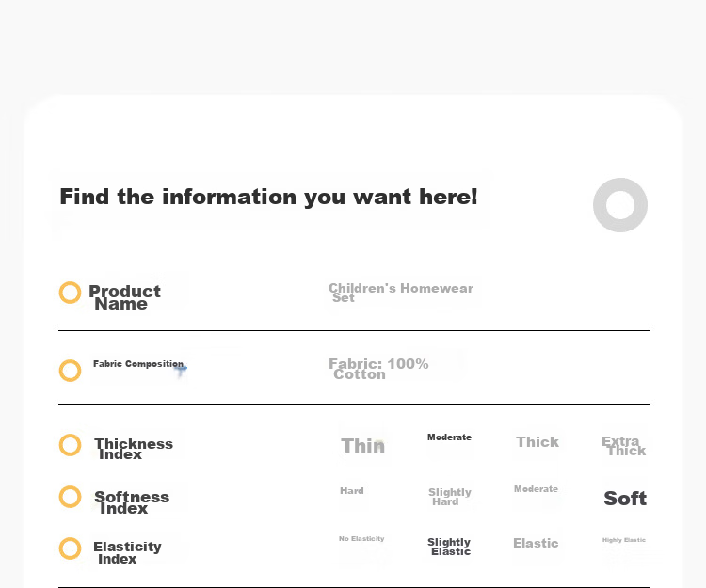Click the orange circle next to Product Name
The height and width of the screenshot is (588, 706).
(x=71, y=293)
